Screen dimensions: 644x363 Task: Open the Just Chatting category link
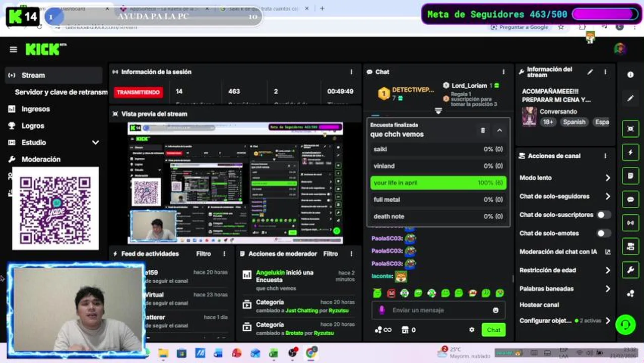pyautogui.click(x=301, y=311)
